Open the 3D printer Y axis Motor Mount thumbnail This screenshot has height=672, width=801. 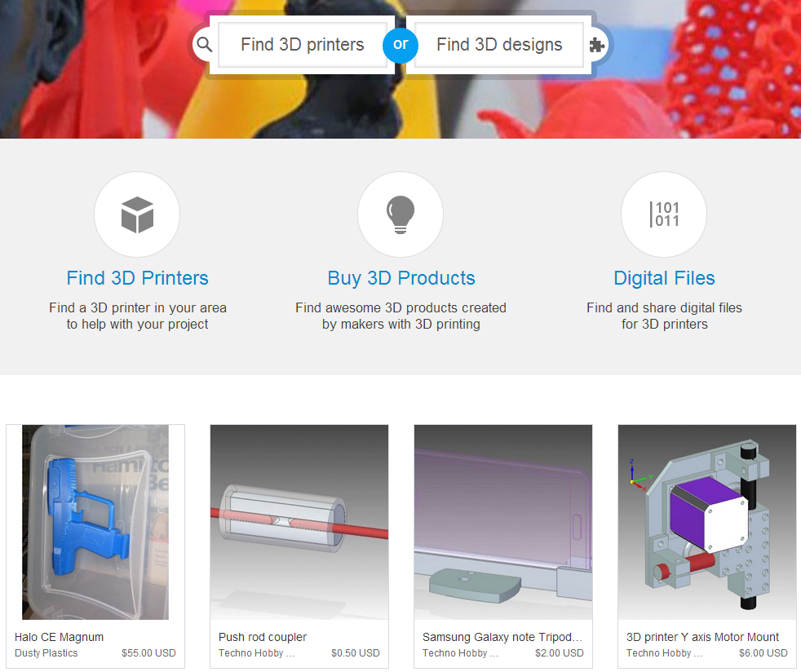tap(707, 522)
